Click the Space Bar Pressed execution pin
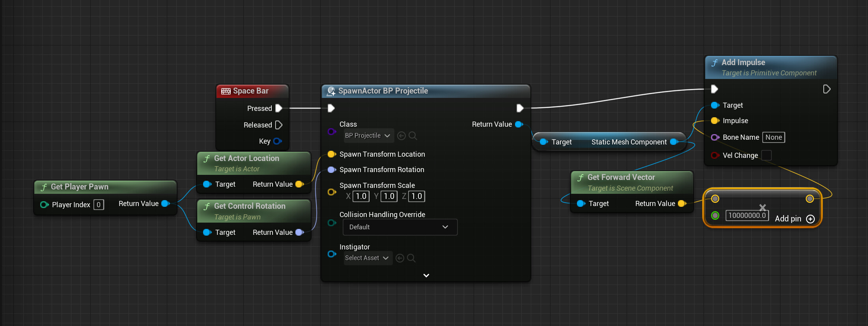 point(278,108)
